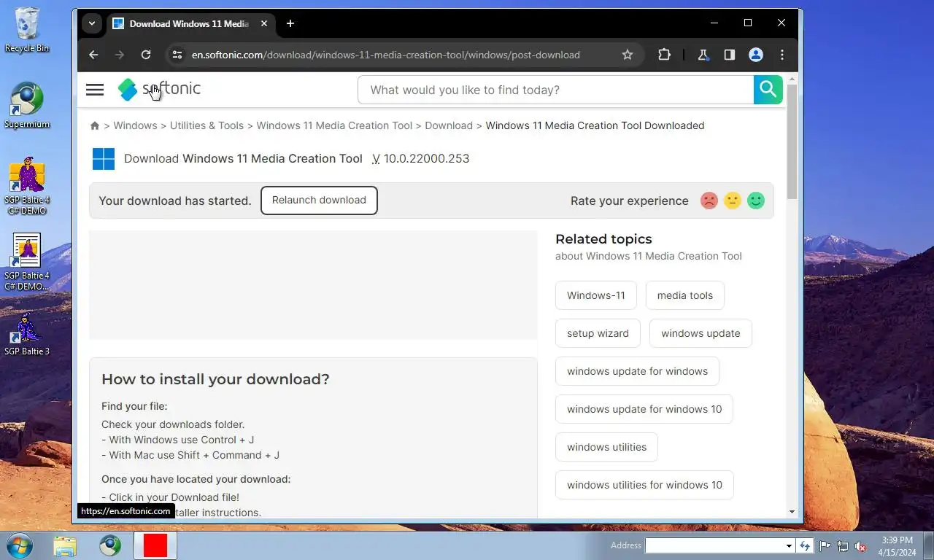Image resolution: width=934 pixels, height=560 pixels.
Task: Open windows update for windows topic
Action: click(637, 371)
